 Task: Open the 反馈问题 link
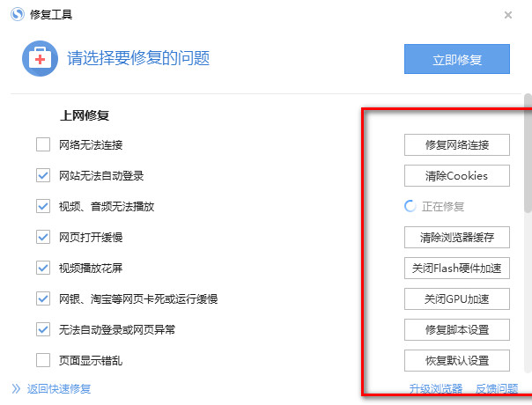497,389
